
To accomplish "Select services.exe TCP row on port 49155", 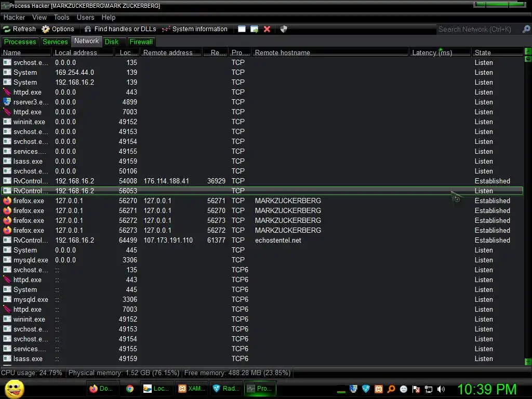I will pyautogui.click(x=262, y=151).
